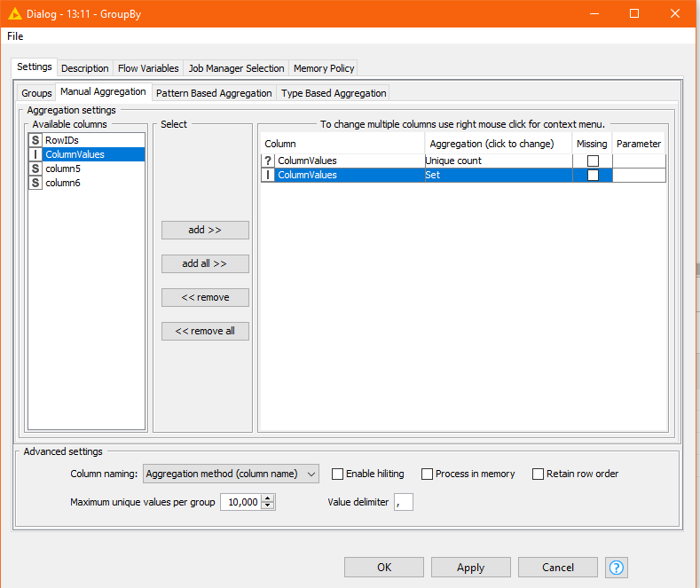The image size is (700, 588).
Task: Click the Parameter cell of the Set row
Action: pos(639,175)
